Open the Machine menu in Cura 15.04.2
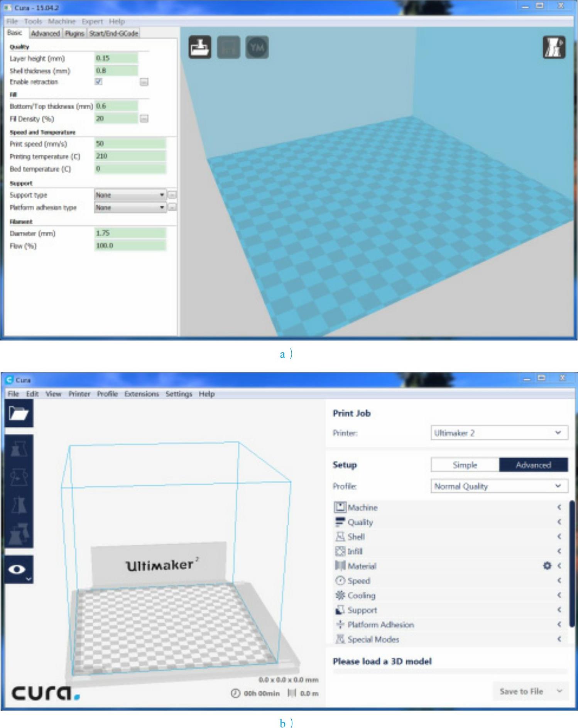Viewport: 578px width, 728px height. pyautogui.click(x=62, y=21)
